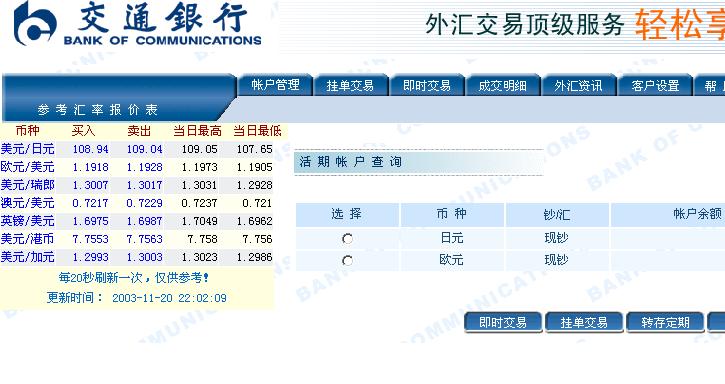The height and width of the screenshot is (384, 725).
Task: Click the buy rate 7.7553
Action: [x=91, y=239]
